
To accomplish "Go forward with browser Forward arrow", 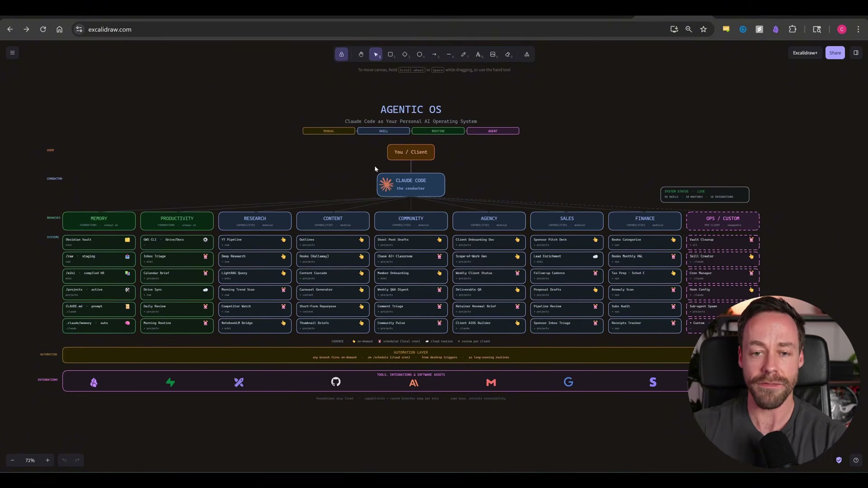I will coord(26,29).
